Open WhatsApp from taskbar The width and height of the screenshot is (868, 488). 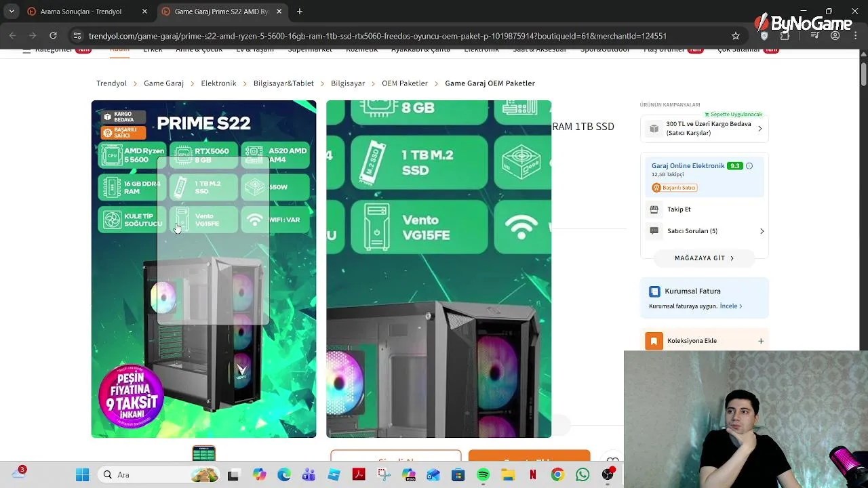point(583,475)
